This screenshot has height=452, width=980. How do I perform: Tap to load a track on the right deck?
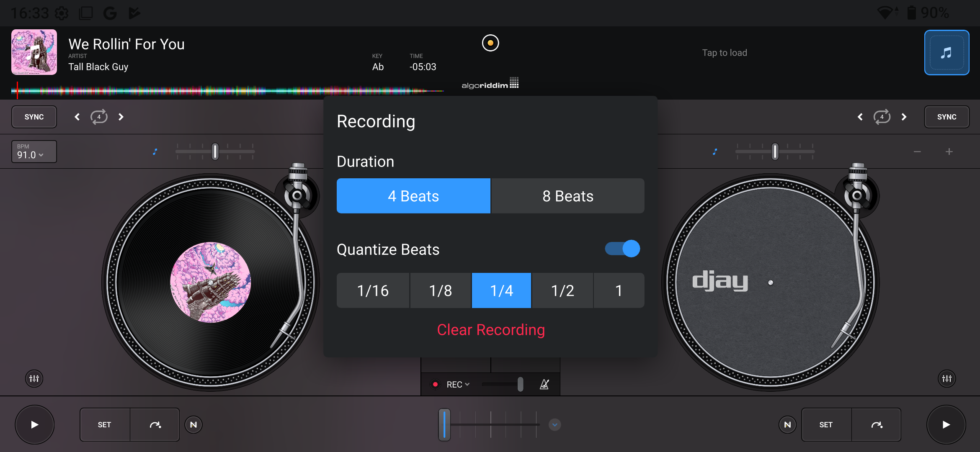pos(724,52)
